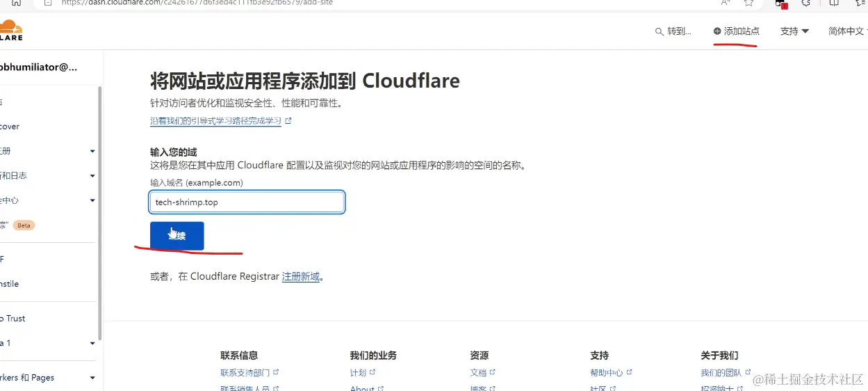Open 沿着我们的引导式学习路径完成学习 link
This screenshot has height=391, width=868.
pyautogui.click(x=216, y=121)
